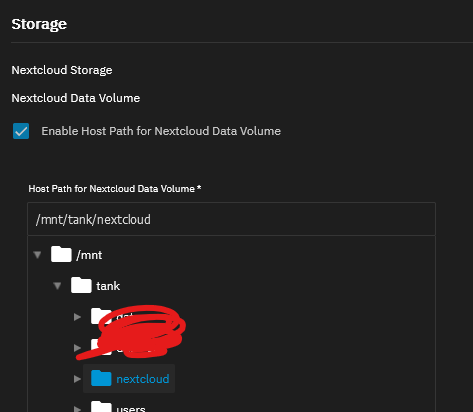Expand the first scribbled-out folder under tank

pyautogui.click(x=77, y=317)
